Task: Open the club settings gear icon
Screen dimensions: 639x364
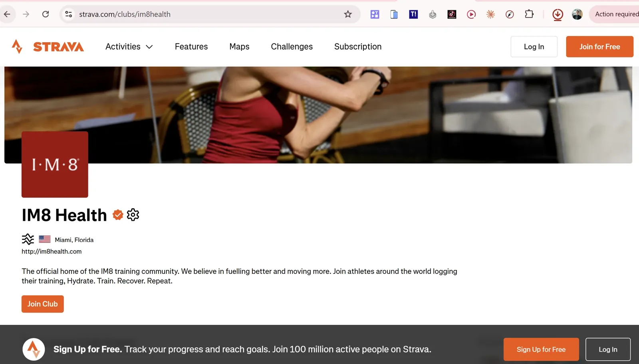Action: pyautogui.click(x=133, y=215)
